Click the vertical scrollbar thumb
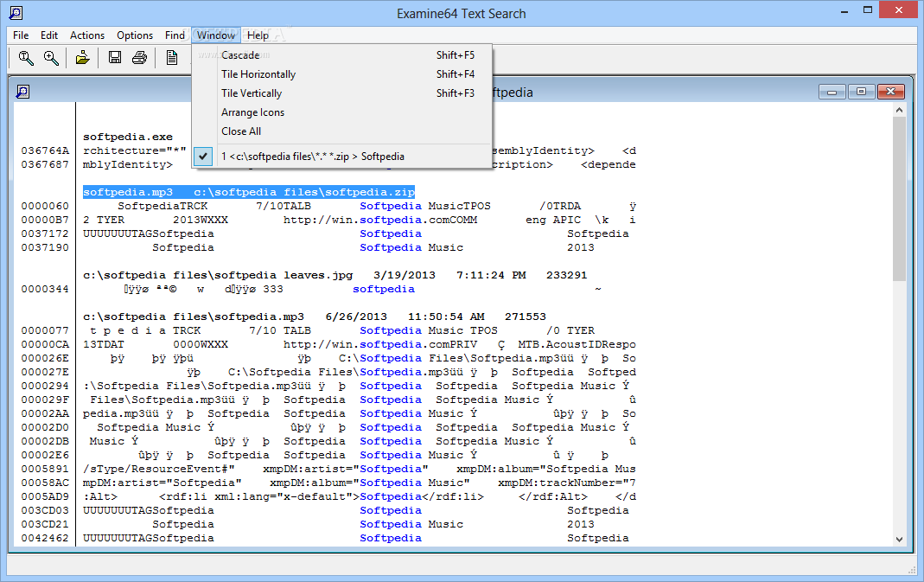Viewport: 924px width, 582px height. pyautogui.click(x=899, y=199)
